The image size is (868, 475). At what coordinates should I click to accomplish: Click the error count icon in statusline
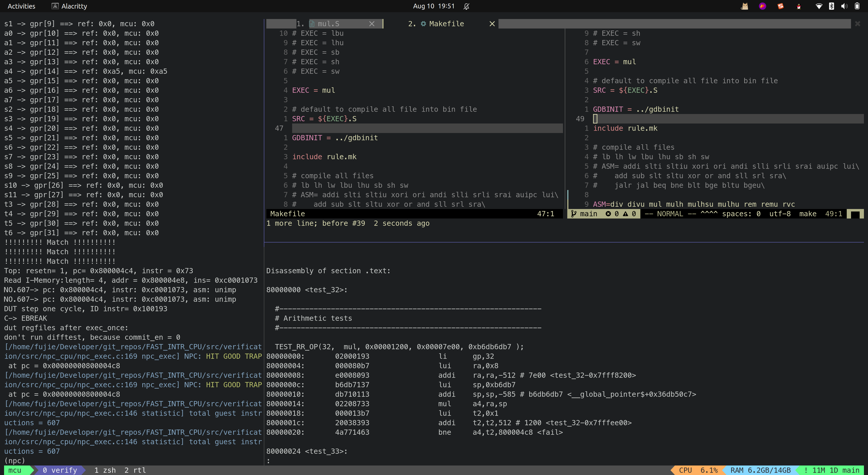[608, 214]
